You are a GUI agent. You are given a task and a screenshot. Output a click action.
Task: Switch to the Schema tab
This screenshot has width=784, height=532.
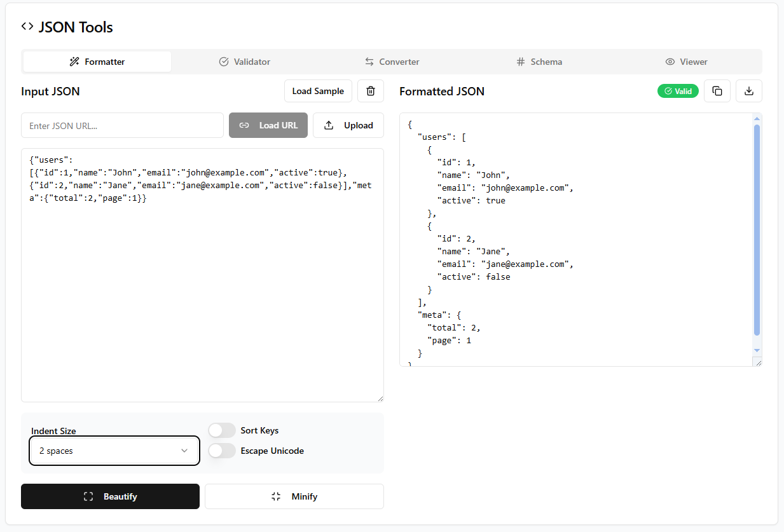click(x=539, y=62)
